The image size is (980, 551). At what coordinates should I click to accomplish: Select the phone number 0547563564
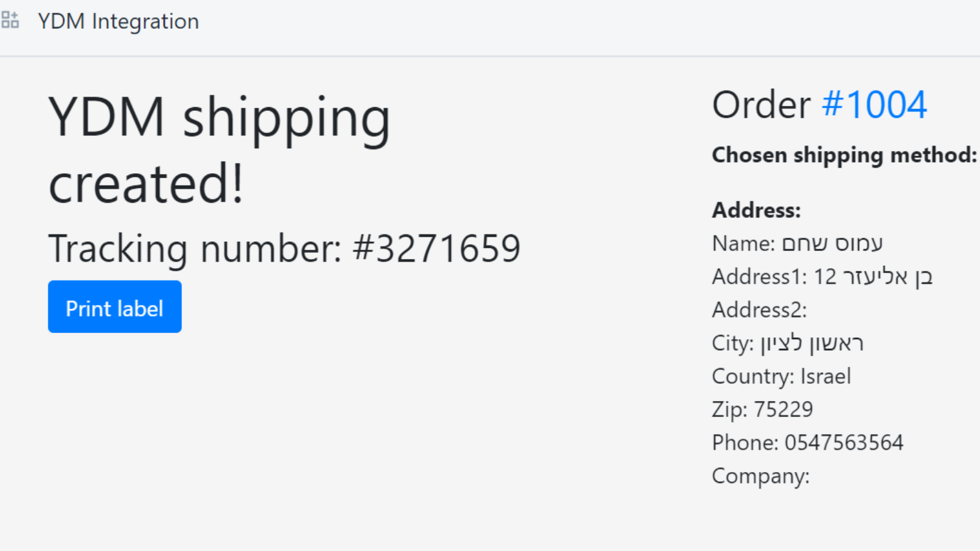(844, 443)
